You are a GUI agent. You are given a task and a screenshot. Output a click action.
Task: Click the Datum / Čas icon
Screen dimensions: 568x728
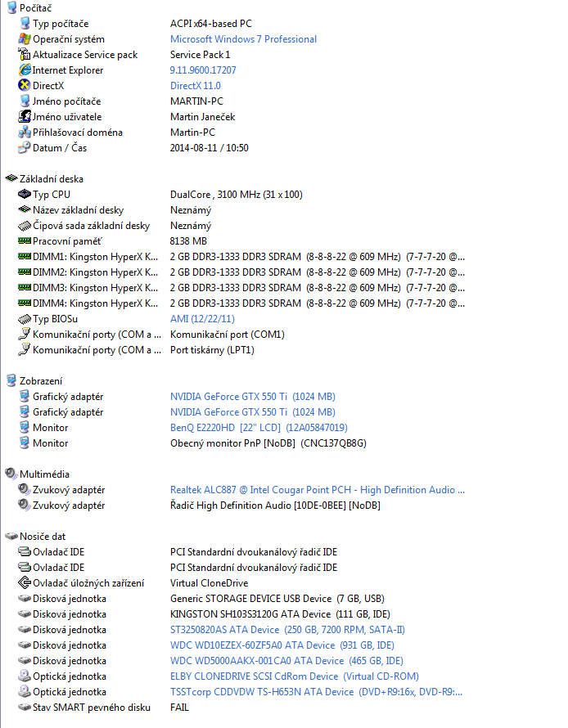tap(25, 148)
